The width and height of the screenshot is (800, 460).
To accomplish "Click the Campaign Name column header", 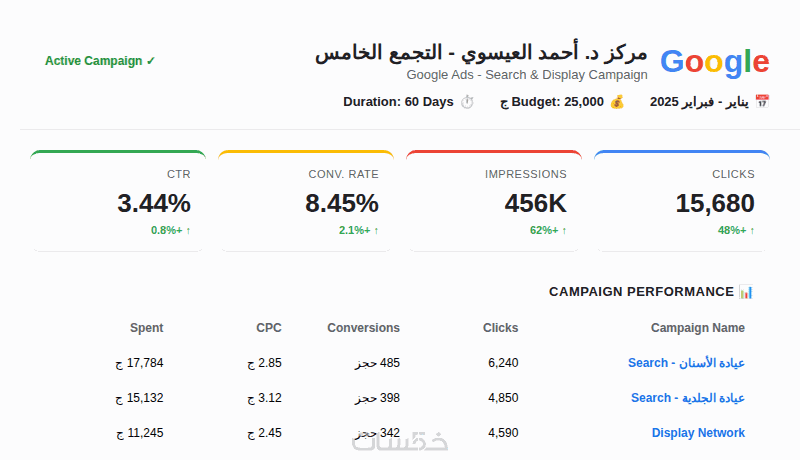I will (697, 328).
